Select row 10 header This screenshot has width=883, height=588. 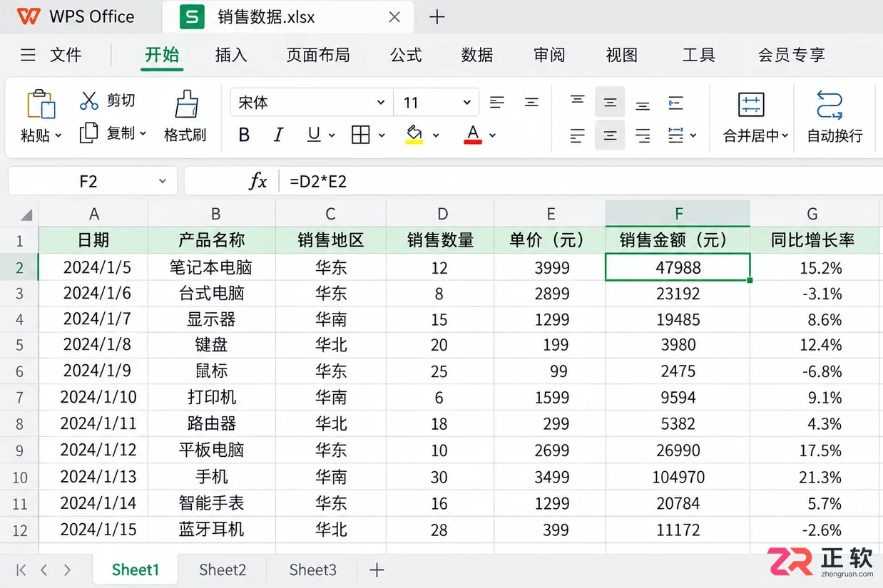(x=19, y=478)
